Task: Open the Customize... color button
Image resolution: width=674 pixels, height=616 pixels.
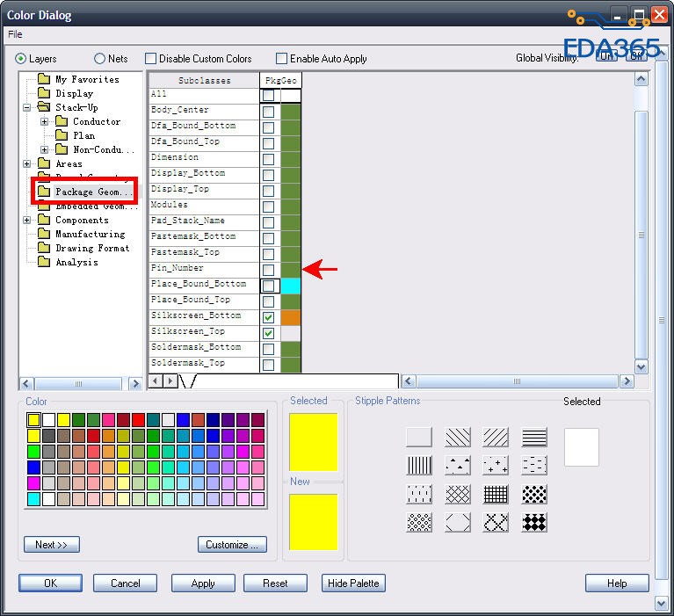Action: [x=232, y=545]
